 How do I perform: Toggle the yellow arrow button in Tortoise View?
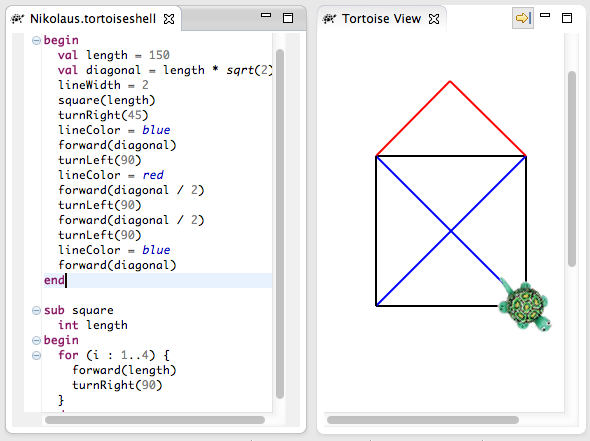point(523,18)
